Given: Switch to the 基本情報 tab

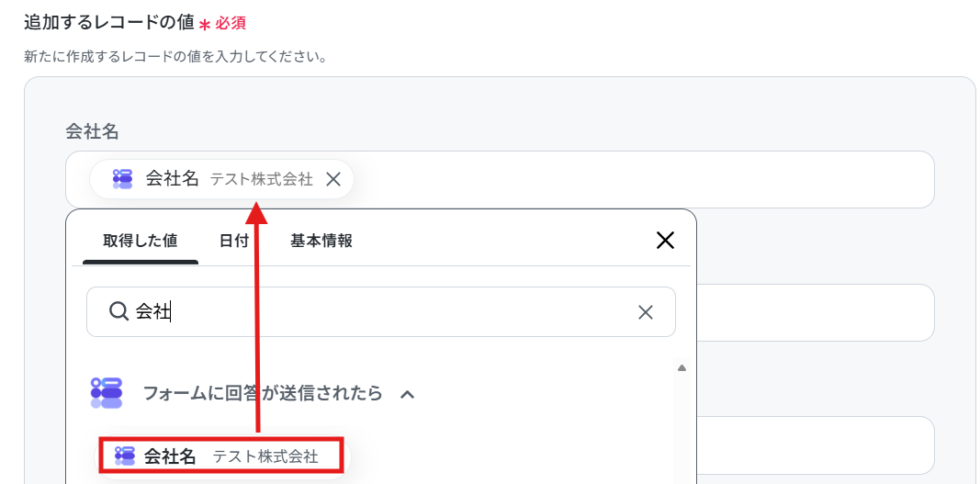Looking at the screenshot, I should tap(321, 241).
